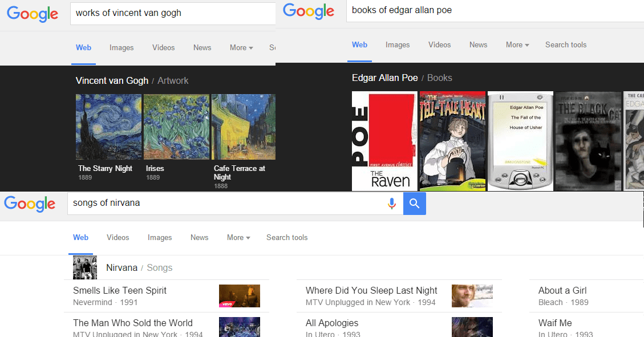Click the Edgar Allan Poe heading link

[385, 78]
